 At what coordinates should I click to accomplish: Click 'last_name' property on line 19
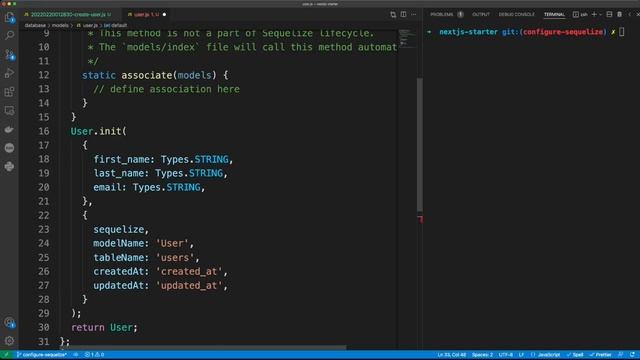click(x=118, y=173)
